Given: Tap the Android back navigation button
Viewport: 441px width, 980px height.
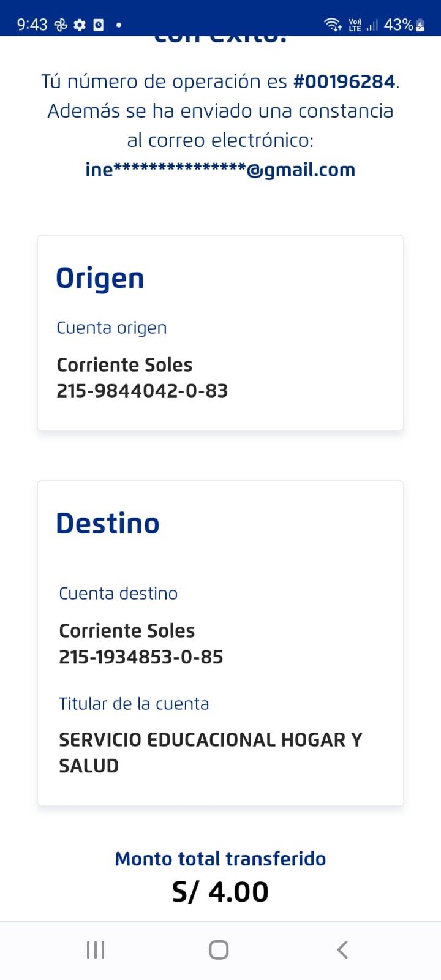Looking at the screenshot, I should pyautogui.click(x=342, y=950).
